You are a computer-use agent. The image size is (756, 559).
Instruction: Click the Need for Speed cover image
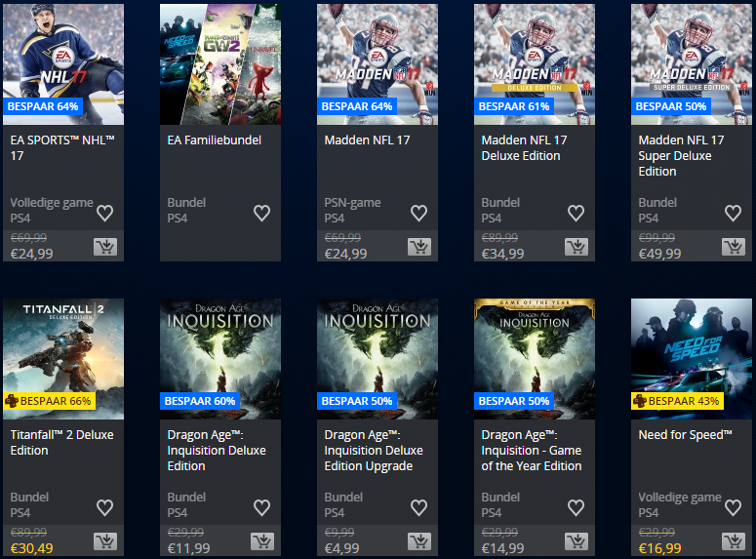[691, 346]
